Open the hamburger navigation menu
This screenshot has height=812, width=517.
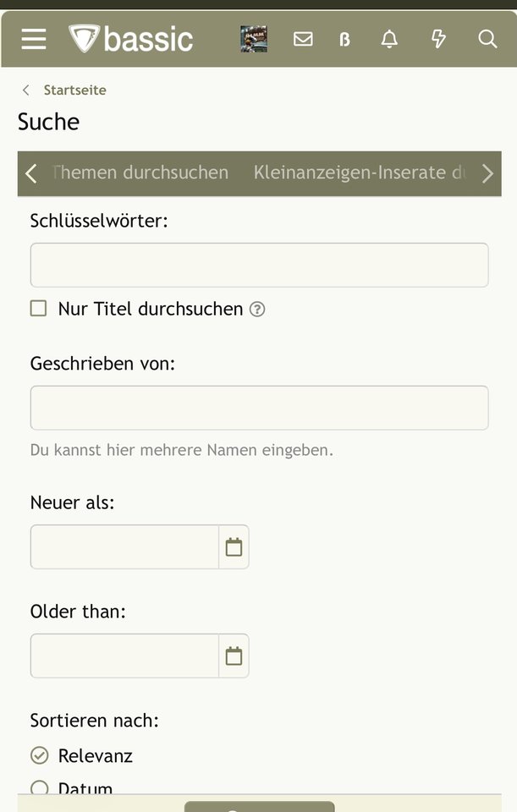(34, 39)
